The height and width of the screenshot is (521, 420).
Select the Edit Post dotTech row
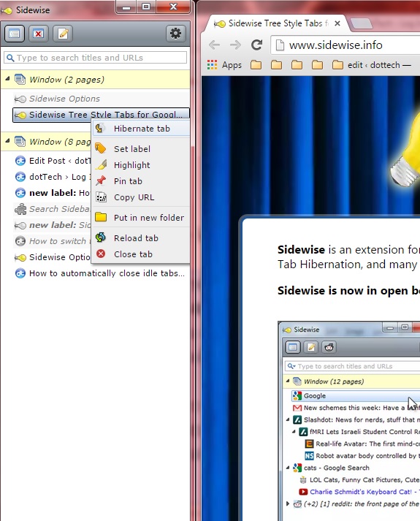tap(52, 161)
